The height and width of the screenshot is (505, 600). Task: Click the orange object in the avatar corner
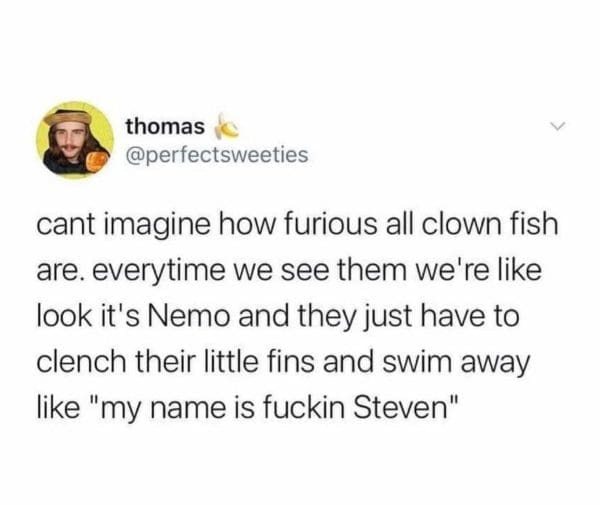pos(95,161)
